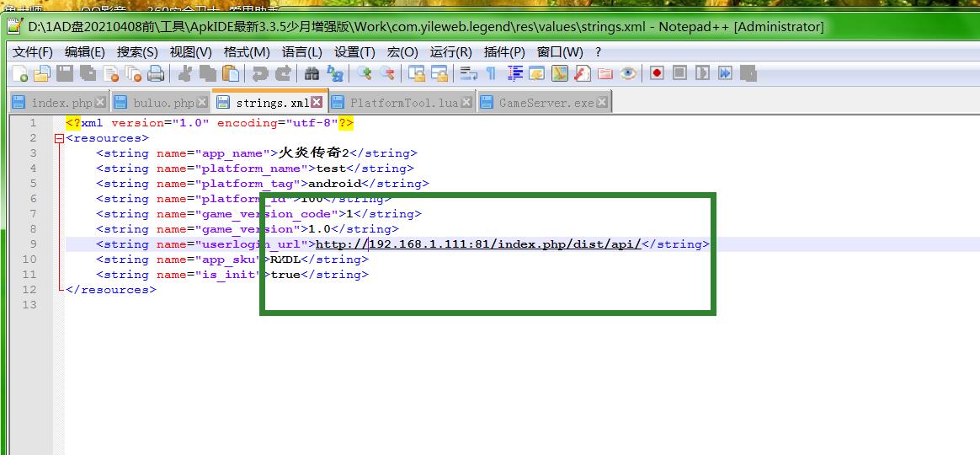Open the 语言(L) menu
Viewport: 980px width, 455px height.
click(301, 52)
